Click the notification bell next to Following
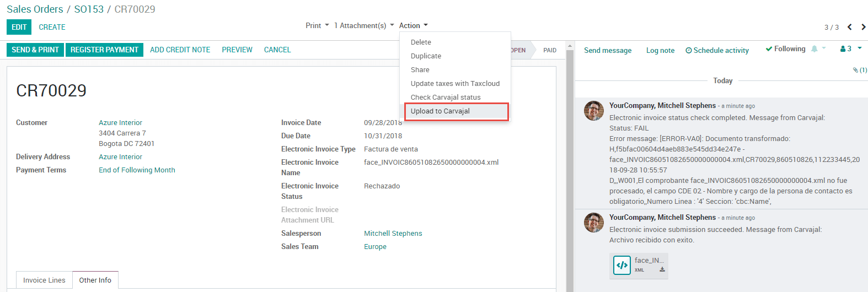Screen dimensions: 868x292 815,49
